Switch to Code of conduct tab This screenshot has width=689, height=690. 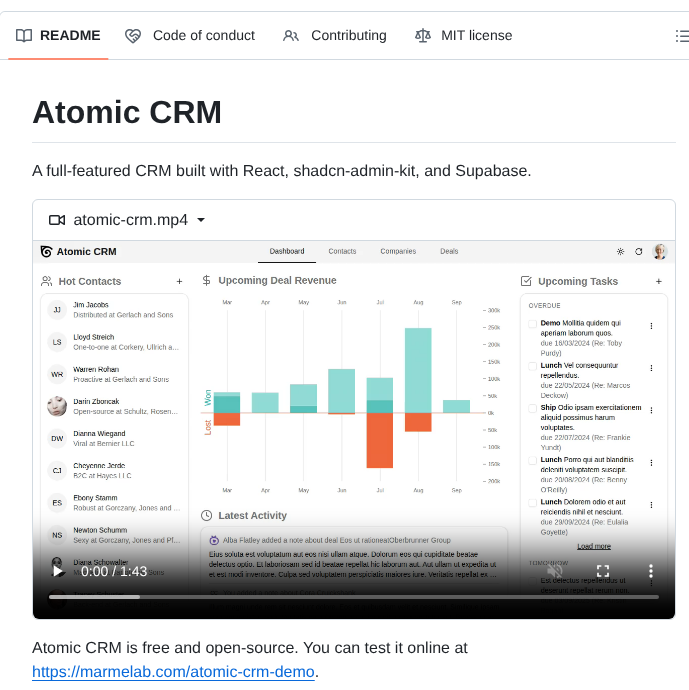click(190, 35)
